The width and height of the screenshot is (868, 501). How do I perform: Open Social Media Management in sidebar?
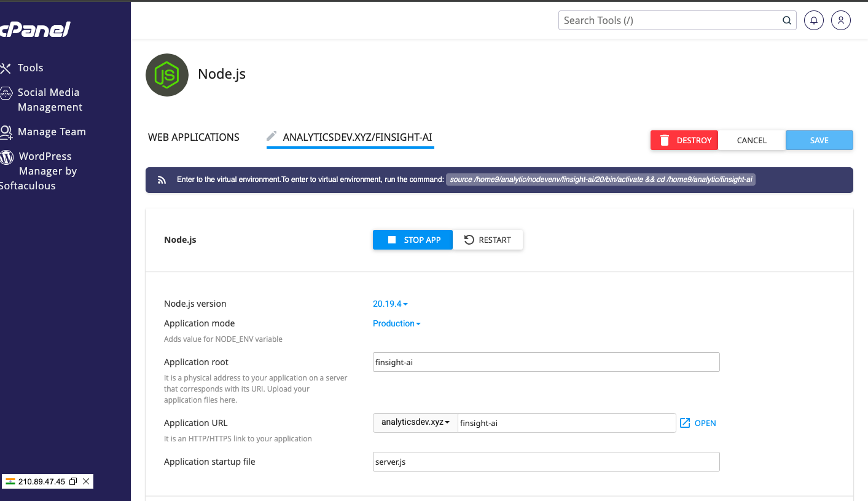[49, 100]
